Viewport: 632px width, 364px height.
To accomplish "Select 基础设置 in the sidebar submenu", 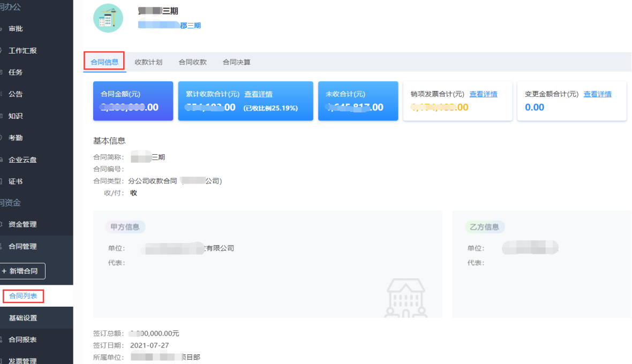I will pyautogui.click(x=23, y=318).
